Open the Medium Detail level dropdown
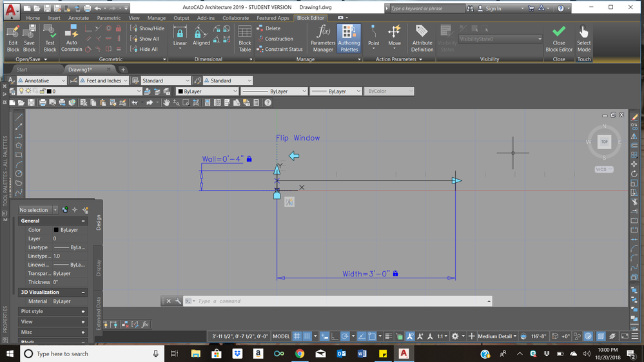Viewport: 644px width, 362px height. 497,336
